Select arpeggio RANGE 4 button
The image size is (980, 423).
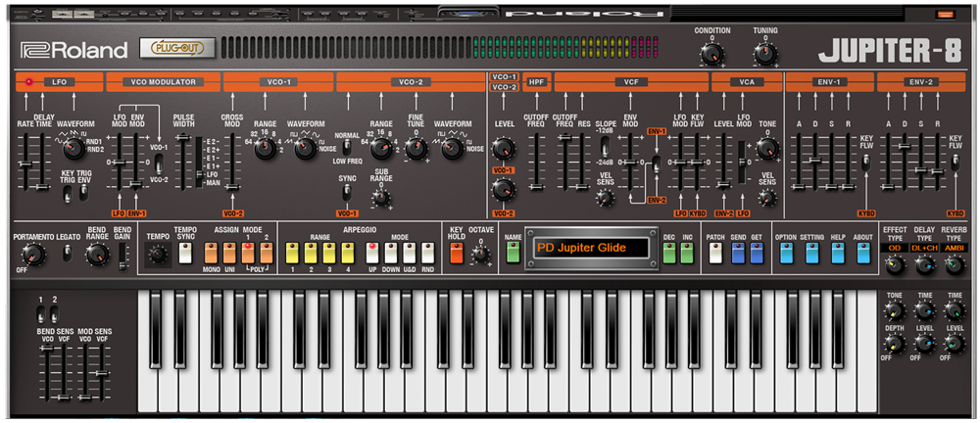(x=348, y=253)
